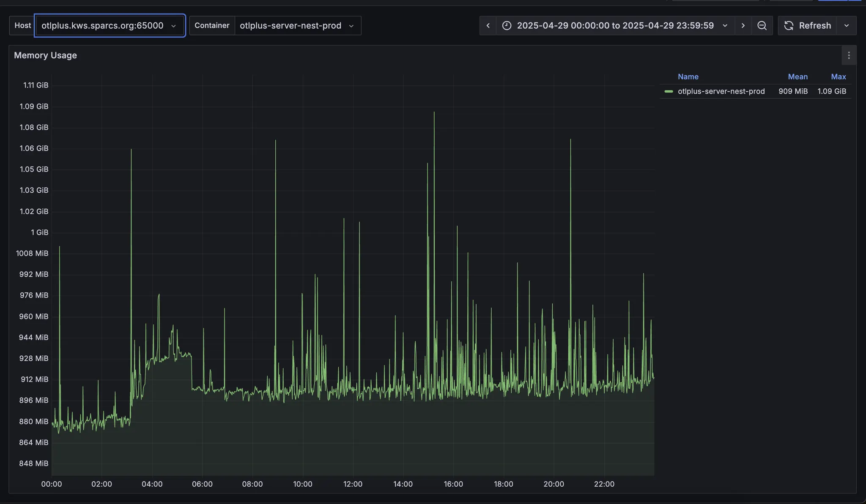This screenshot has width=866, height=504.
Task: Click the 12:00 label on the time axis
Action: 353,484
